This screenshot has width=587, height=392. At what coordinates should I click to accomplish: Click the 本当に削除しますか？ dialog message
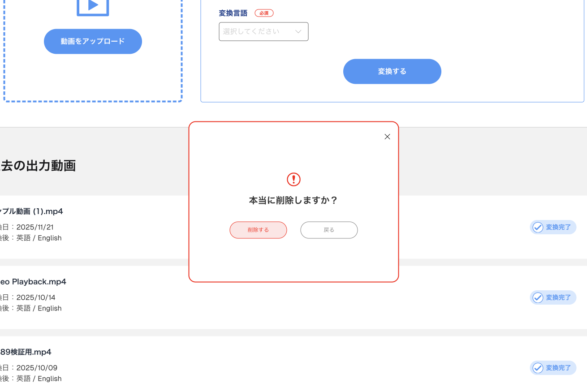[293, 200]
